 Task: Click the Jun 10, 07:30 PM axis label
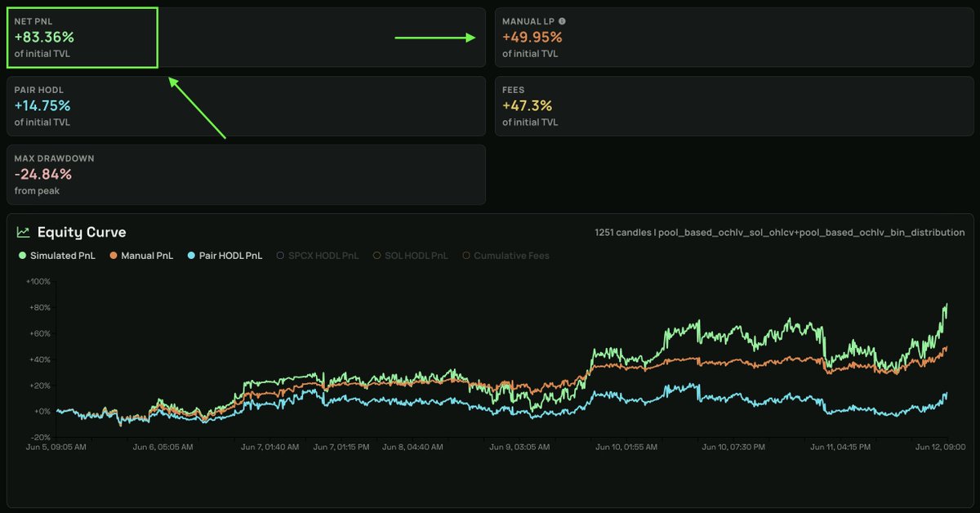(733, 448)
